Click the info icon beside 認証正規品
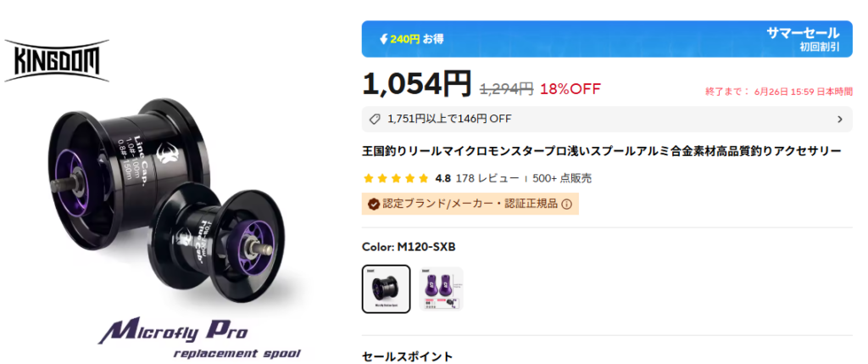Viewport: 868px width, 364px height. 567,204
